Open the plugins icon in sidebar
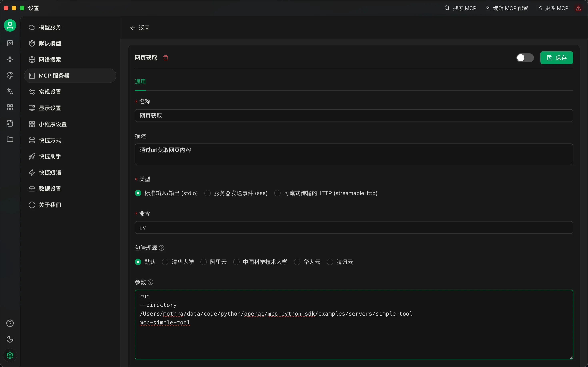The height and width of the screenshot is (367, 588). click(10, 123)
